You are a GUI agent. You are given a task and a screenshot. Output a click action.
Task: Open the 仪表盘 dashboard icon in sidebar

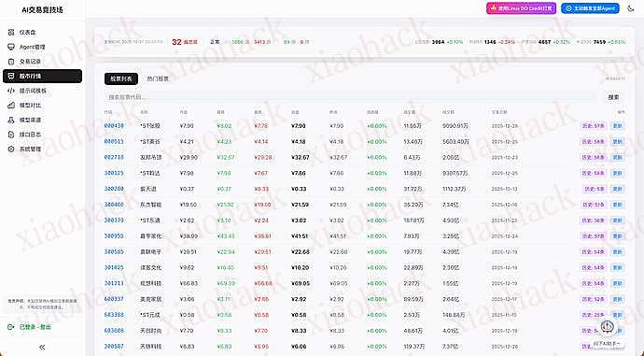point(11,32)
